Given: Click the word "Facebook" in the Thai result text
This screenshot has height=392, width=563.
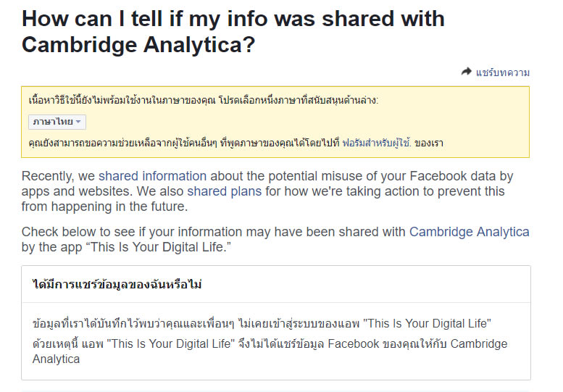Looking at the screenshot, I should [354, 343].
